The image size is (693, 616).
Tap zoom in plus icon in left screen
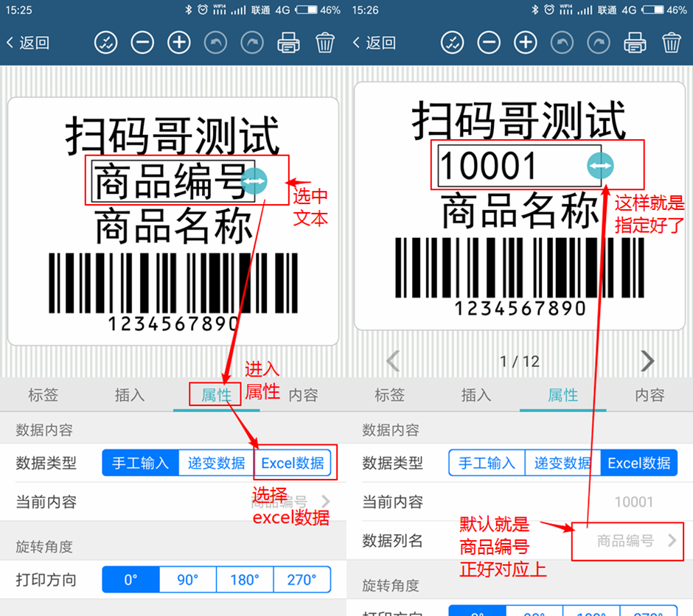[x=179, y=43]
